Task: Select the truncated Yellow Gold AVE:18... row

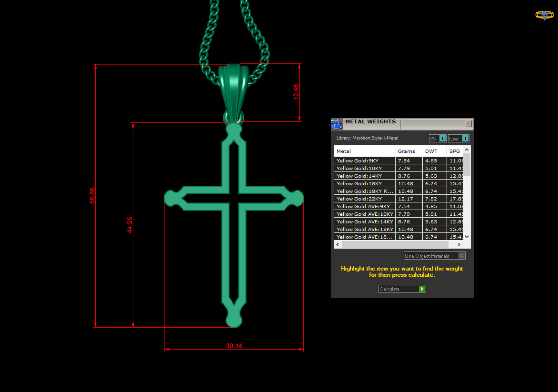Action: [x=398, y=237]
